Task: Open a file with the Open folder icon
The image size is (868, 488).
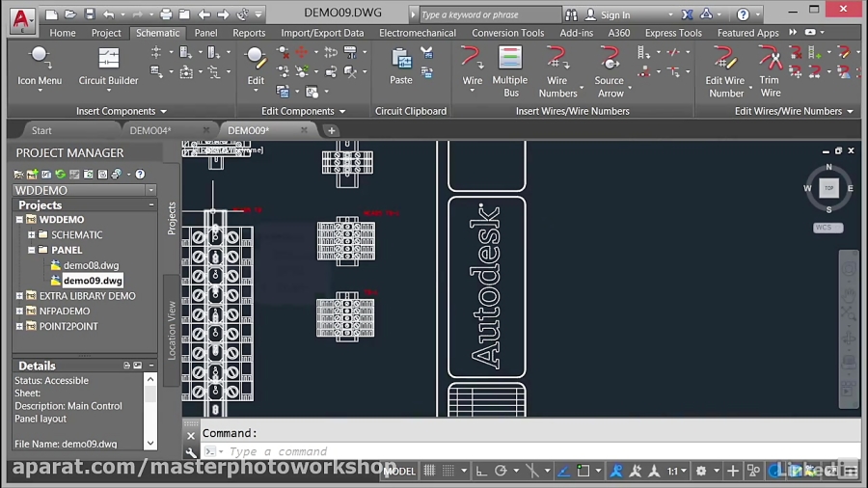Action: (x=70, y=14)
